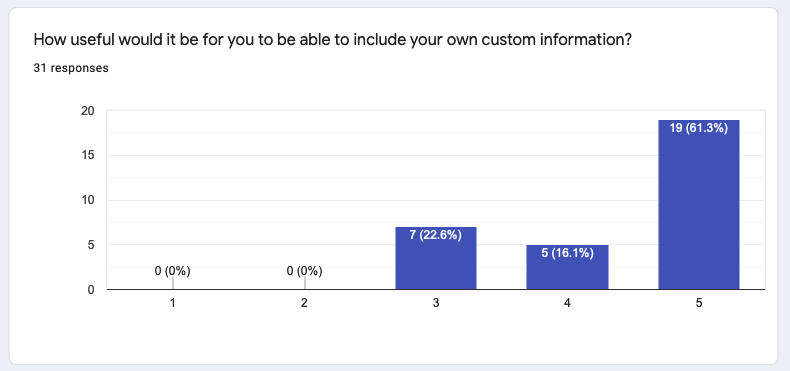Click the 31 responses text
Viewport: 790px width, 371px height.
click(x=71, y=68)
